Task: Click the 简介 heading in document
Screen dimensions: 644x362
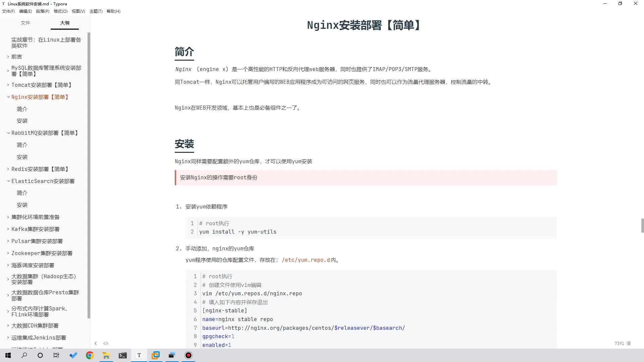Action: [184, 52]
